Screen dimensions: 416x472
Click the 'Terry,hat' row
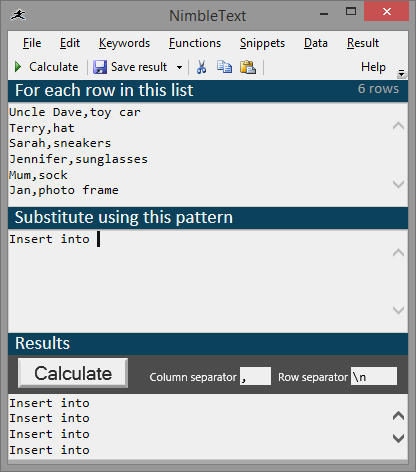42,128
